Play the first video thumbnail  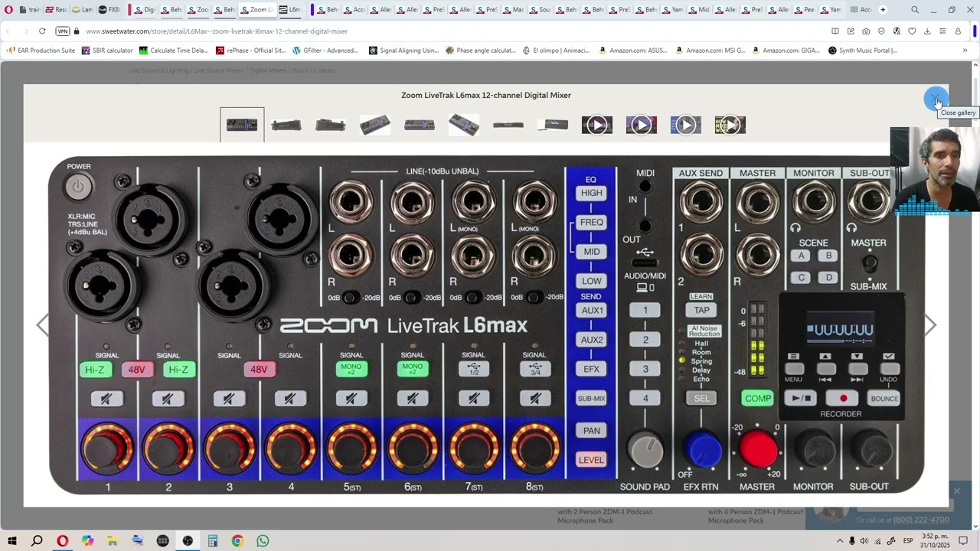coord(597,125)
